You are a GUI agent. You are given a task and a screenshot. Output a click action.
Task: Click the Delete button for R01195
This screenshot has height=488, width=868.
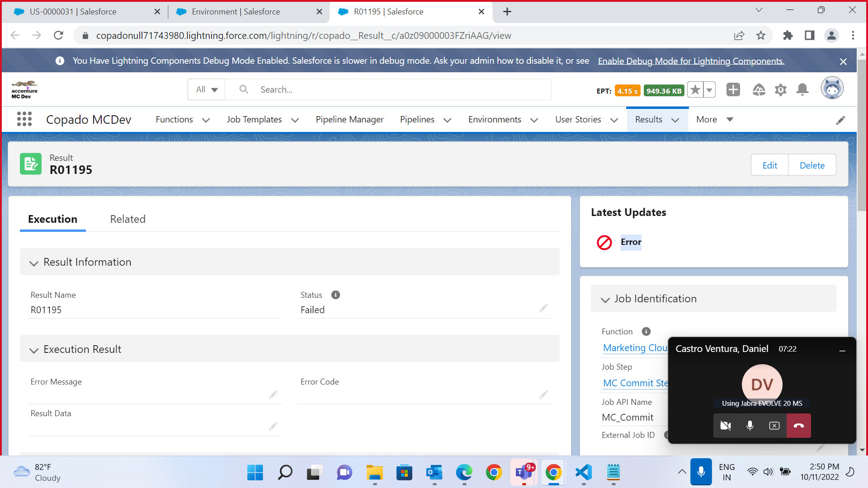pyautogui.click(x=811, y=165)
